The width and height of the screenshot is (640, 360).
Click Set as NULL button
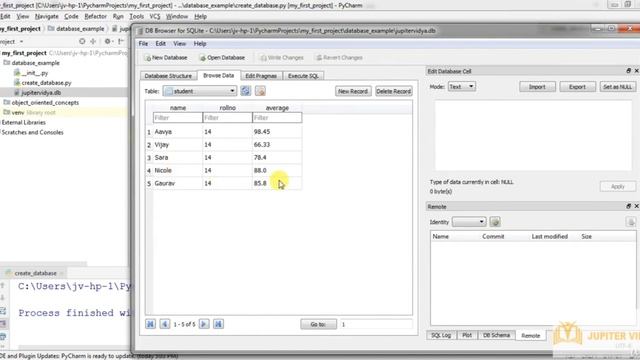617,87
